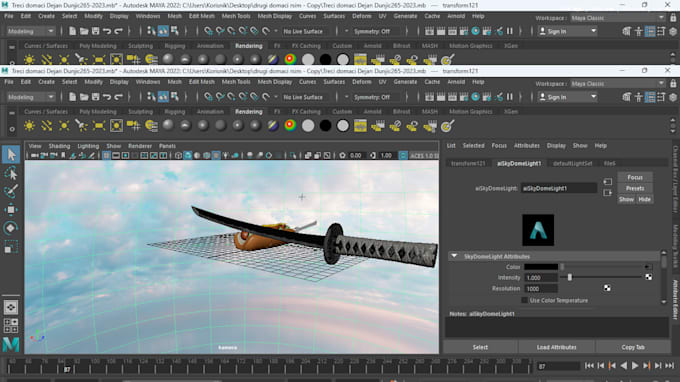Switch to the Rendering shelf tab in the front window
680x382 pixels.
tap(248, 111)
